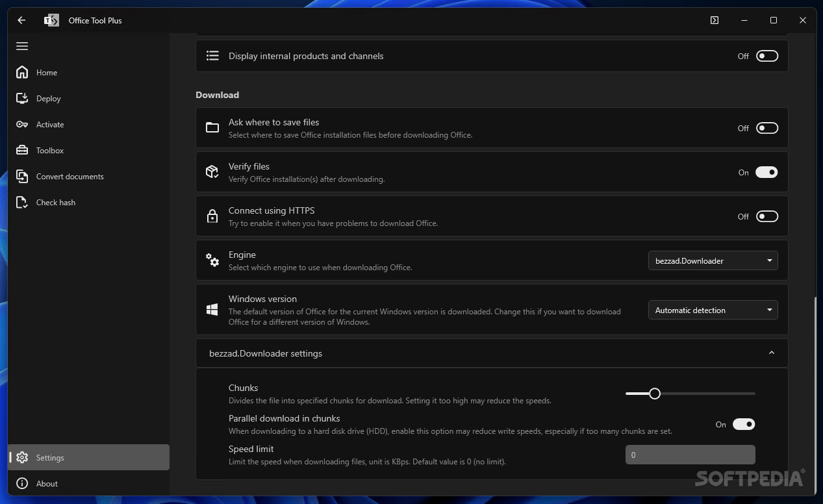Viewport: 823px width, 504px height.
Task: Click the Deploy download icon
Action: (22, 98)
